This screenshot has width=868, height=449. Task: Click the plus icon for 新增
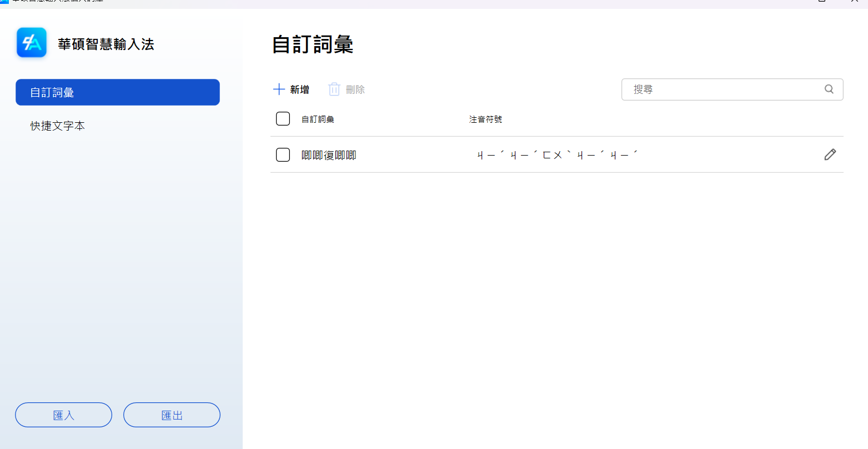279,89
